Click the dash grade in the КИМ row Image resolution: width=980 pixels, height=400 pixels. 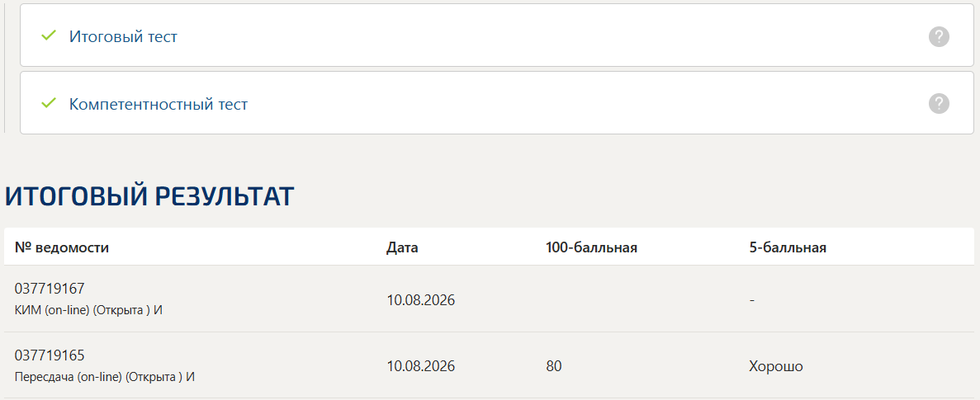[x=752, y=300]
